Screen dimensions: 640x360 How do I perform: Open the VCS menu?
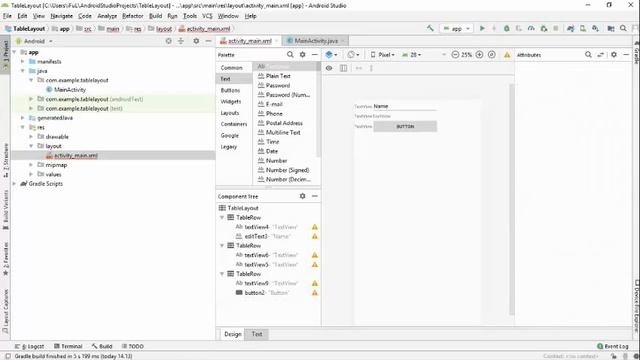(x=207, y=16)
